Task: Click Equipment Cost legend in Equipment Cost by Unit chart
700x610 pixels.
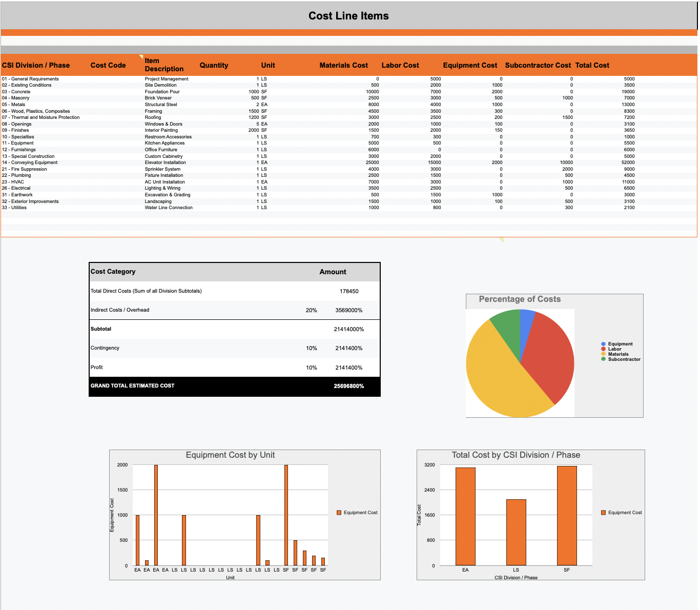Action: point(357,512)
